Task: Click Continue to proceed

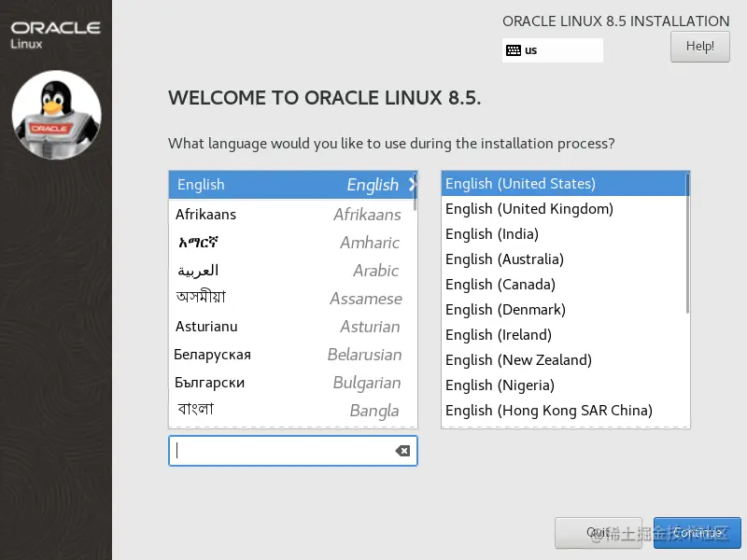Action: [x=697, y=532]
